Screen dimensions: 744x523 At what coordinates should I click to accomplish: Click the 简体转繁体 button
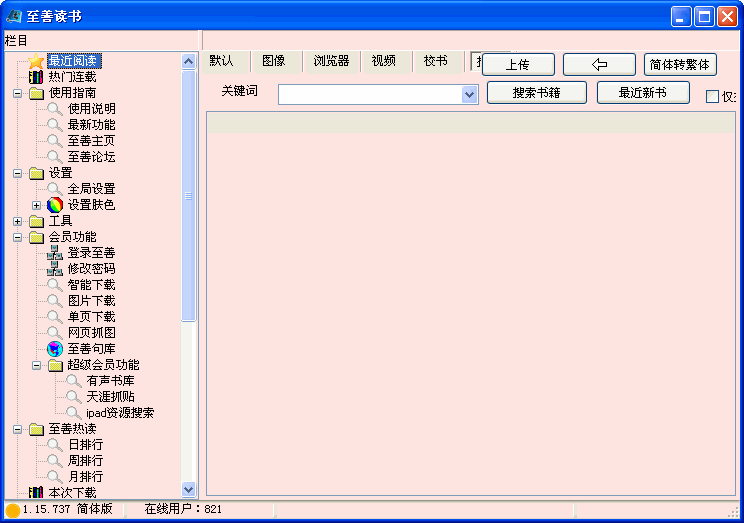(680, 65)
